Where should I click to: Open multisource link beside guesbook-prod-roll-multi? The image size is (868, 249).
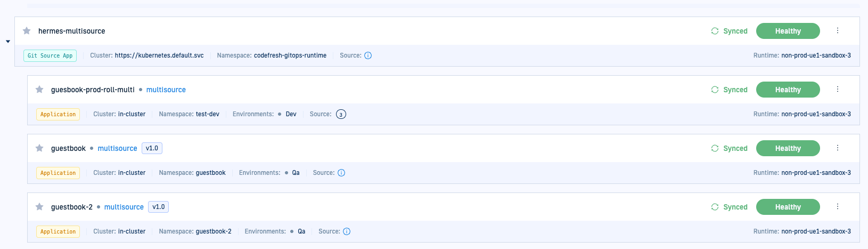tap(166, 90)
